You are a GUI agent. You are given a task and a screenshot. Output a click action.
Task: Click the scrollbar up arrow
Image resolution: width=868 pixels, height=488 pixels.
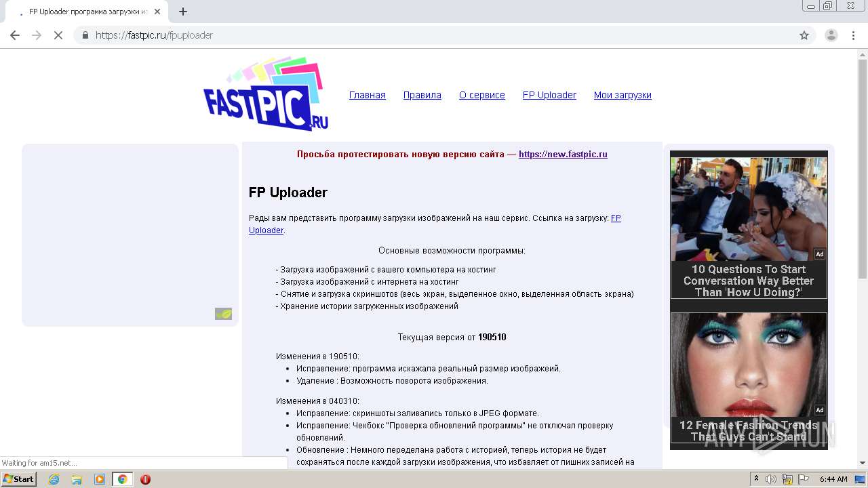click(863, 54)
